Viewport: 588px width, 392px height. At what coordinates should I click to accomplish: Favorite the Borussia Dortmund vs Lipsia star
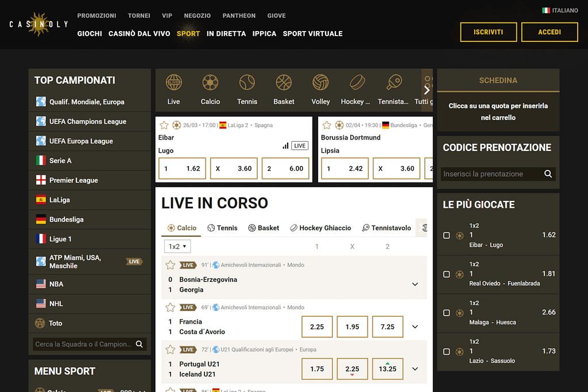[327, 125]
